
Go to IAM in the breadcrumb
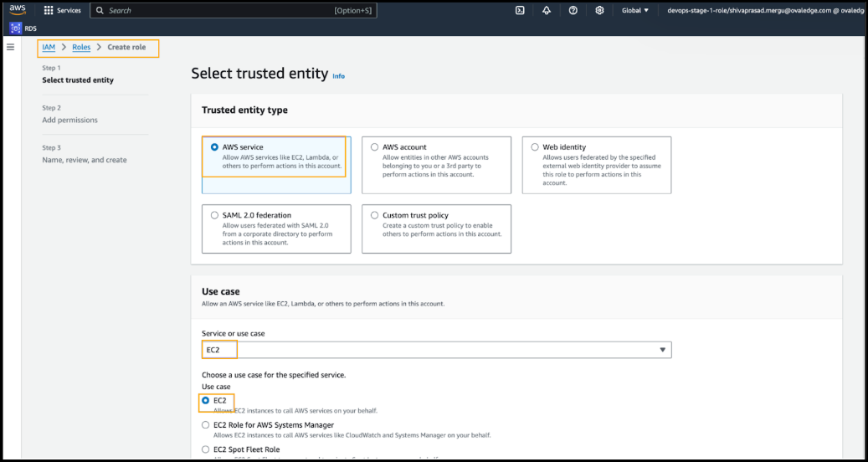[x=49, y=47]
